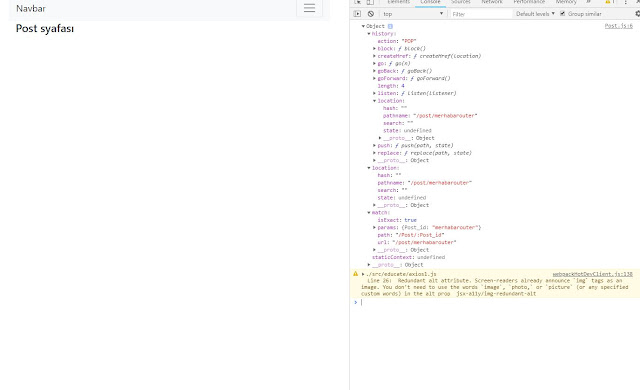
Task: Expand the goBack function entry
Action: coord(374,71)
